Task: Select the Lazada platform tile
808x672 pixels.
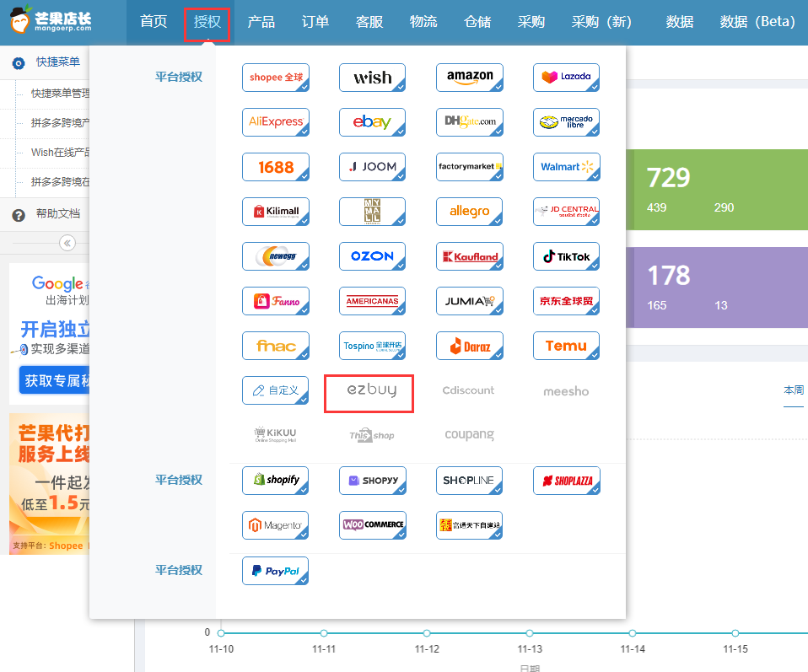Action: click(x=566, y=78)
